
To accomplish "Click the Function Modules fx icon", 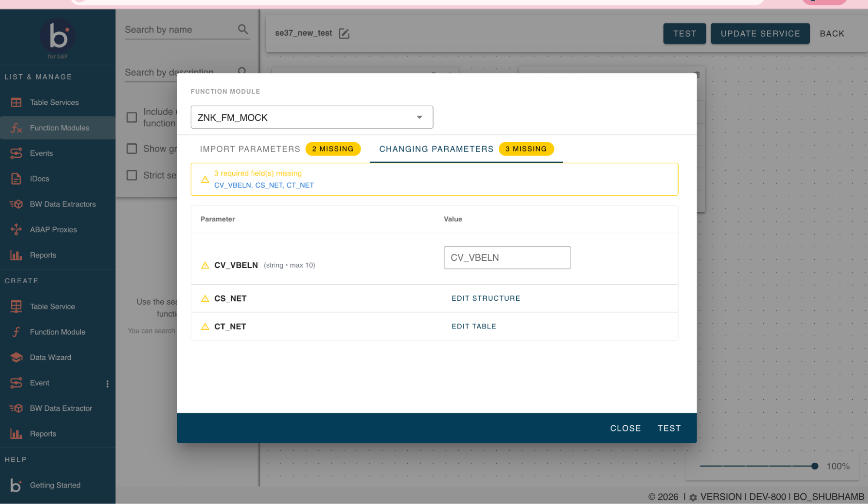I will click(x=16, y=128).
